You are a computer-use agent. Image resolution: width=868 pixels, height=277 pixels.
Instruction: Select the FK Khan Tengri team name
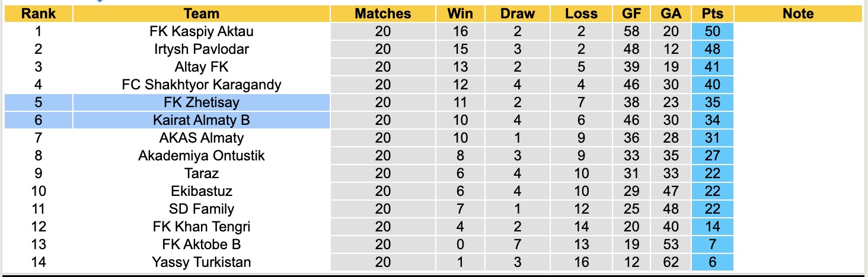(201, 227)
